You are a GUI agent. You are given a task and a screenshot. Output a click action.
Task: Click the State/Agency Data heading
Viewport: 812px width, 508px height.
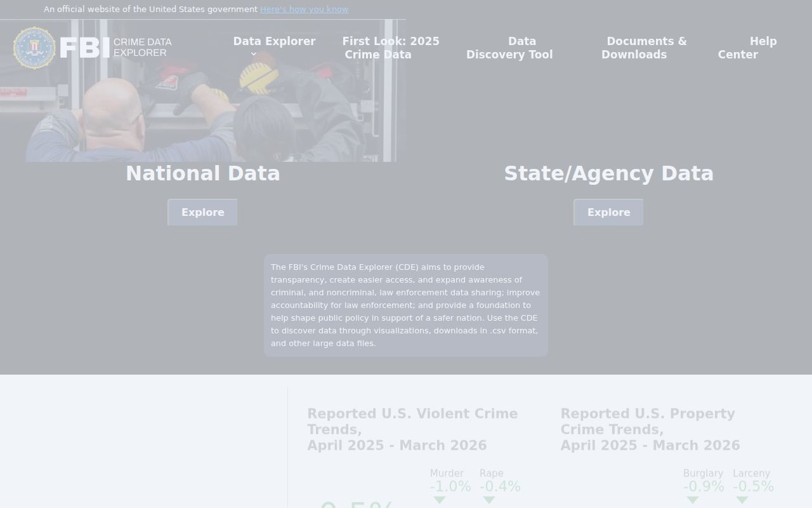pyautogui.click(x=609, y=173)
